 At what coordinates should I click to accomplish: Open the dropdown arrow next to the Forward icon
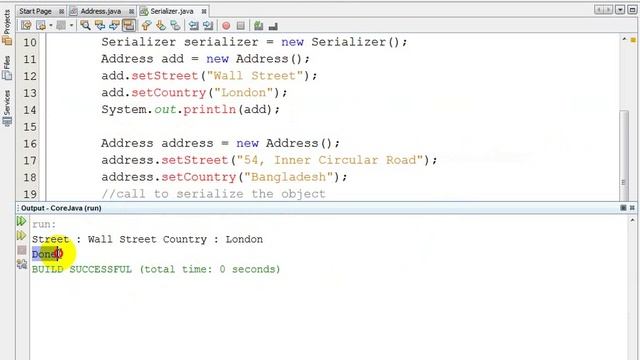71,26
